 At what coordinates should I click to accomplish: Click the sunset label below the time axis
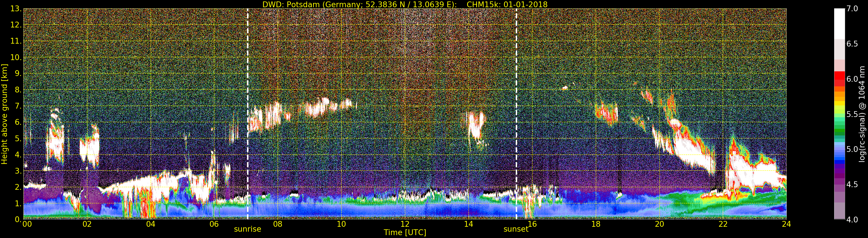tap(515, 229)
